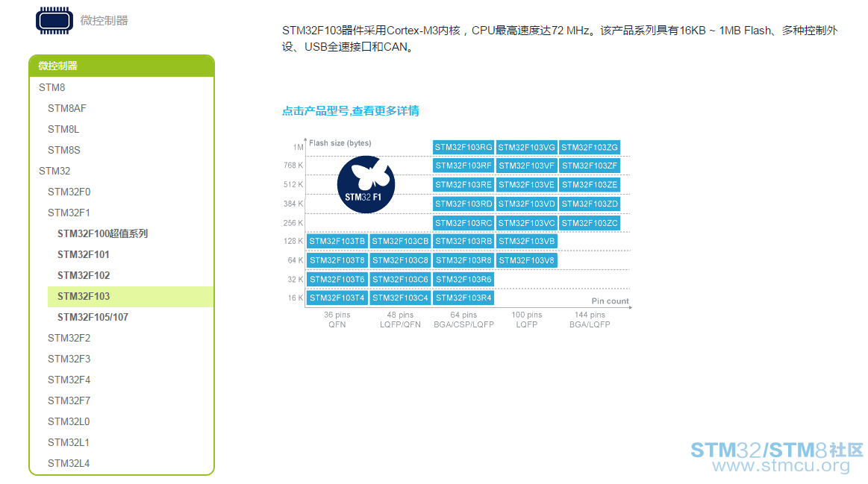868x484 pixels.
Task: Open STM32F103R8 product button
Action: [x=463, y=260]
